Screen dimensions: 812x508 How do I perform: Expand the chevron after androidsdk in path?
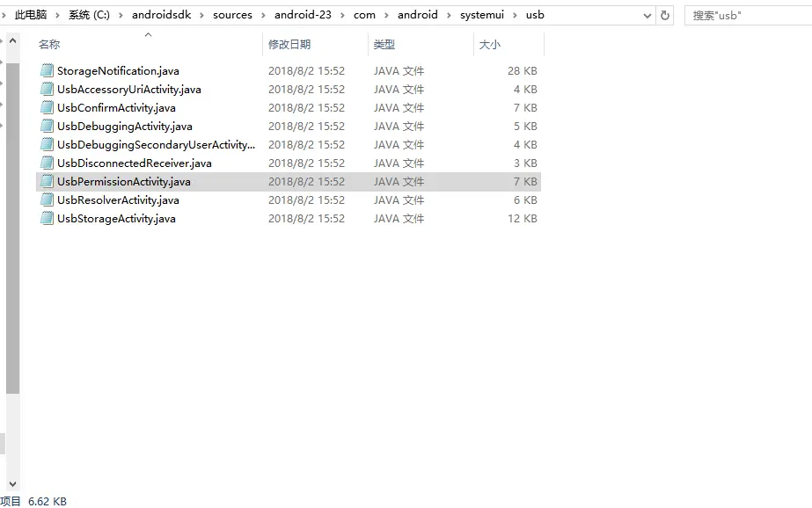point(202,16)
